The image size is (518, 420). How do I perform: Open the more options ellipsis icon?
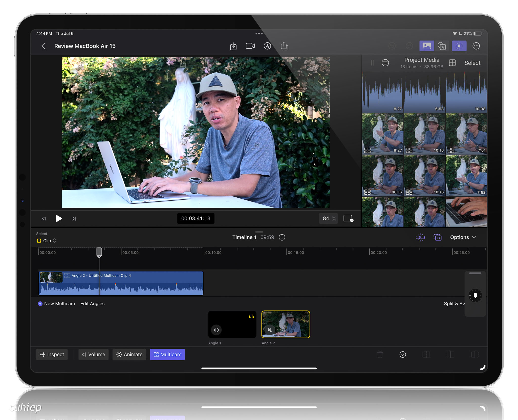476,46
